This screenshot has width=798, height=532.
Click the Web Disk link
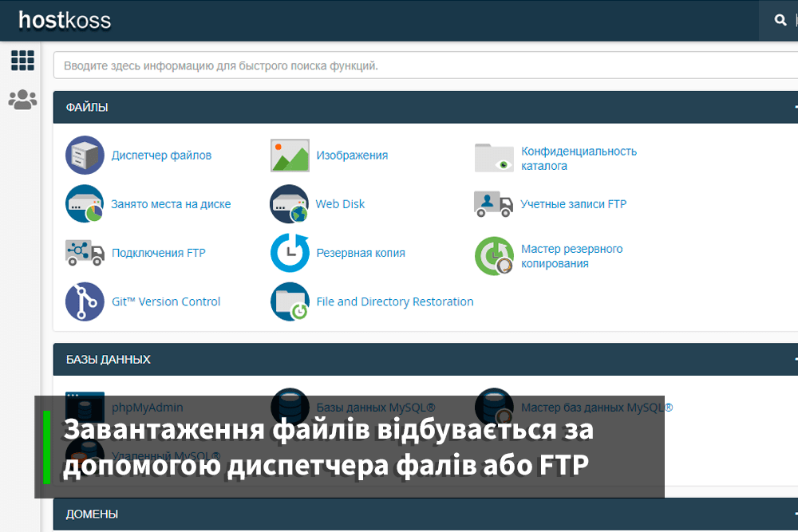340,204
